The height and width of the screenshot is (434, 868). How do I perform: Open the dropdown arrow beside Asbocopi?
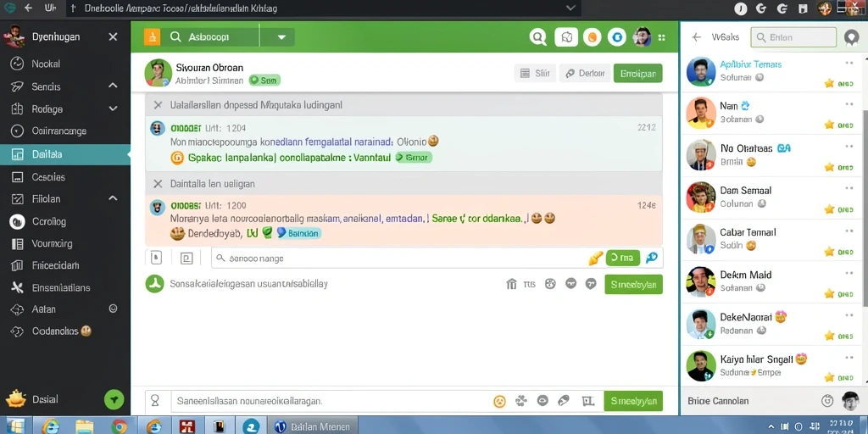281,37
